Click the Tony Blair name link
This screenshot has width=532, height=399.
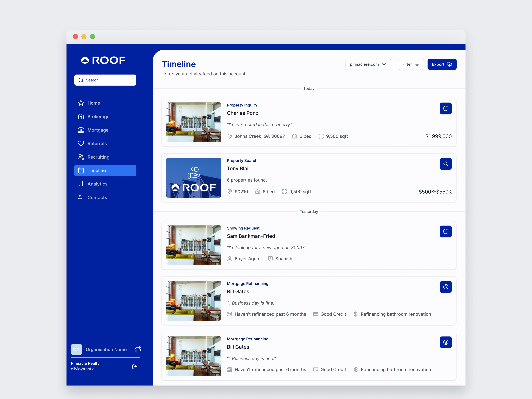click(238, 168)
